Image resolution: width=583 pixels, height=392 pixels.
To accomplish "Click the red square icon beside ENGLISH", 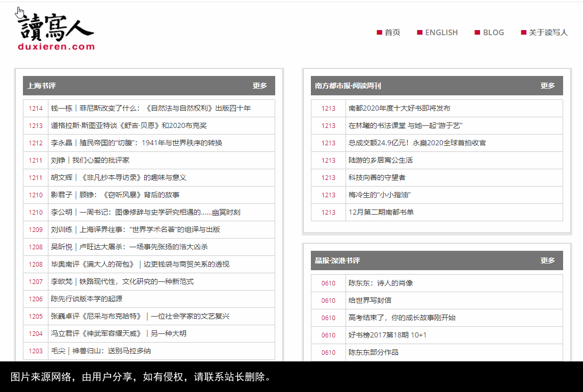I will click(x=418, y=32).
